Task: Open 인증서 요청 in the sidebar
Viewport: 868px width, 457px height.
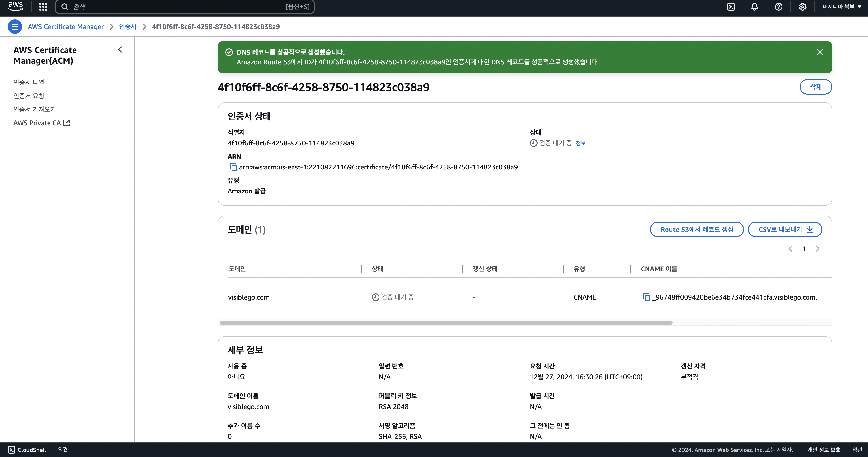Action: tap(29, 96)
